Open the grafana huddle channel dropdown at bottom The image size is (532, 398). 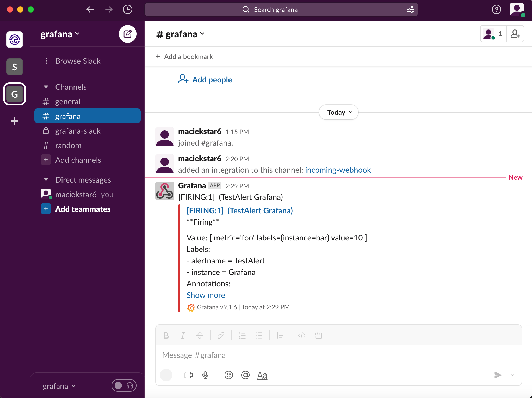click(59, 386)
